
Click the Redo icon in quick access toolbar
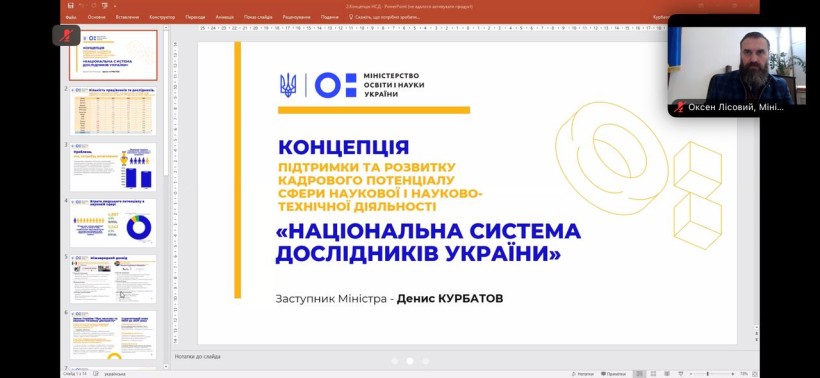(94, 6)
